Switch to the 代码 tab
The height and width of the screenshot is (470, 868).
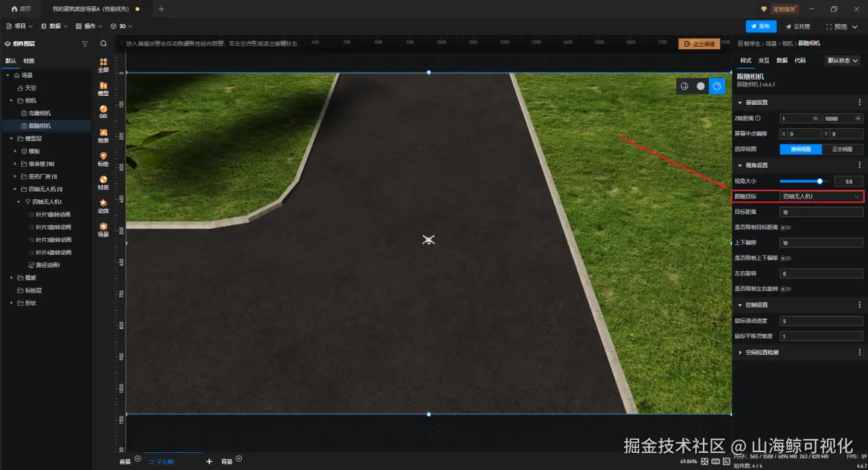pyautogui.click(x=800, y=60)
